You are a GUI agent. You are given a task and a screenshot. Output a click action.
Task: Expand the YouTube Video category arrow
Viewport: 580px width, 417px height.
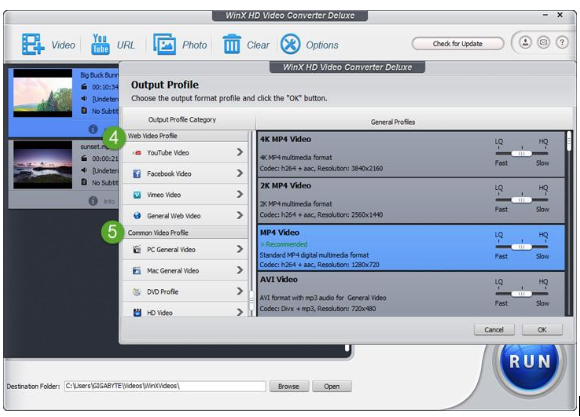click(240, 152)
